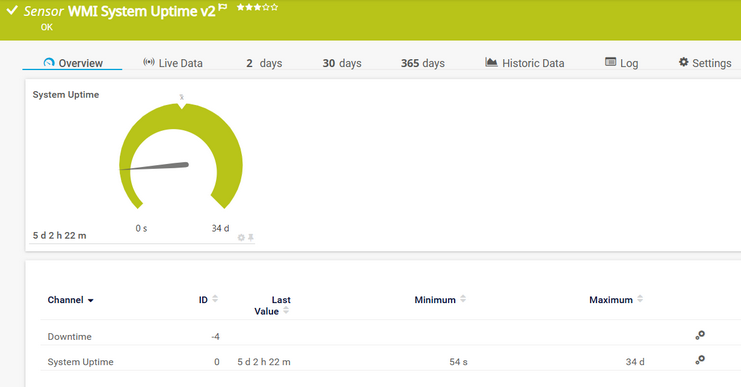Open the 30 days tab
This screenshot has height=387, width=741.
342,63
